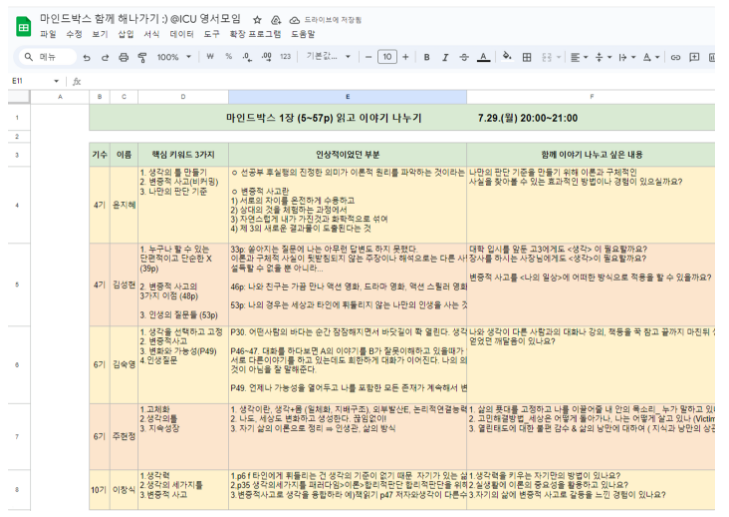Screen dimensions: 729x517
Task: Open the 파일 menu
Action: (x=47, y=34)
